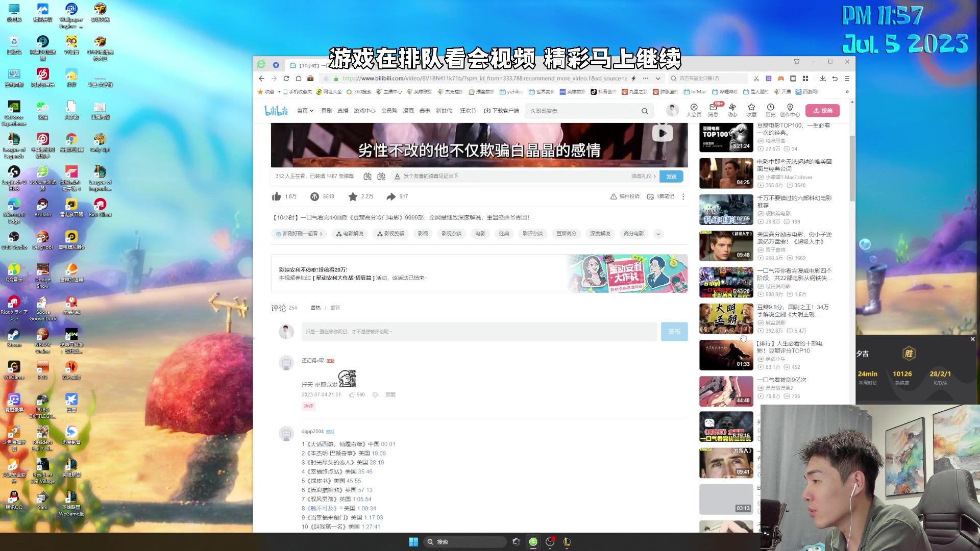Click the 稿件投诉 report icon
Viewport: 980px width, 551px height.
[x=614, y=196]
